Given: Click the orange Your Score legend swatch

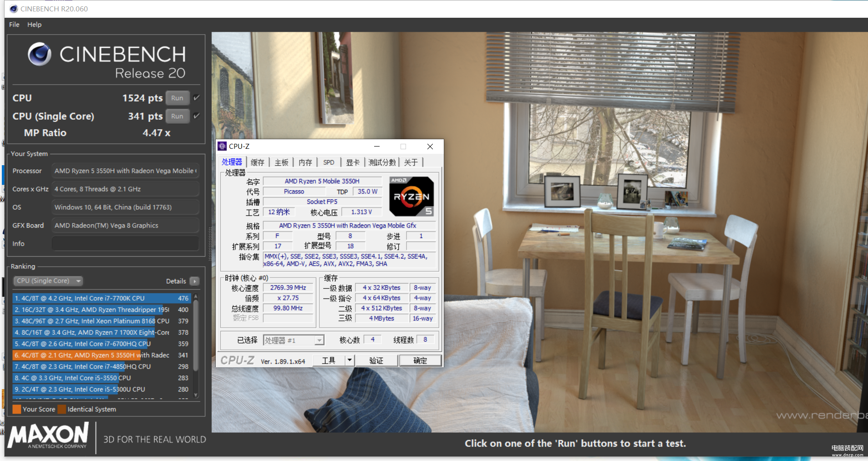Looking at the screenshot, I should pyautogui.click(x=17, y=409).
